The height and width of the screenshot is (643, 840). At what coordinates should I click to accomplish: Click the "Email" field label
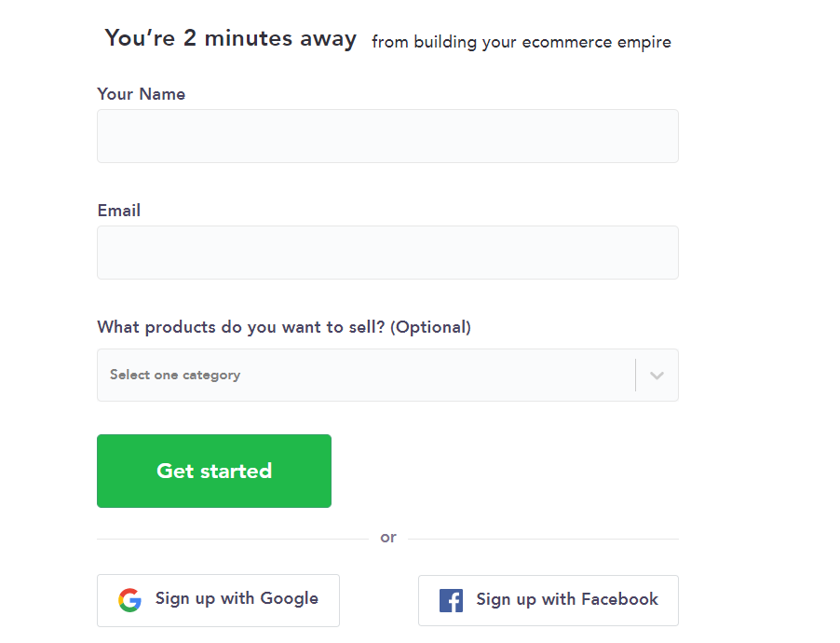[119, 211]
